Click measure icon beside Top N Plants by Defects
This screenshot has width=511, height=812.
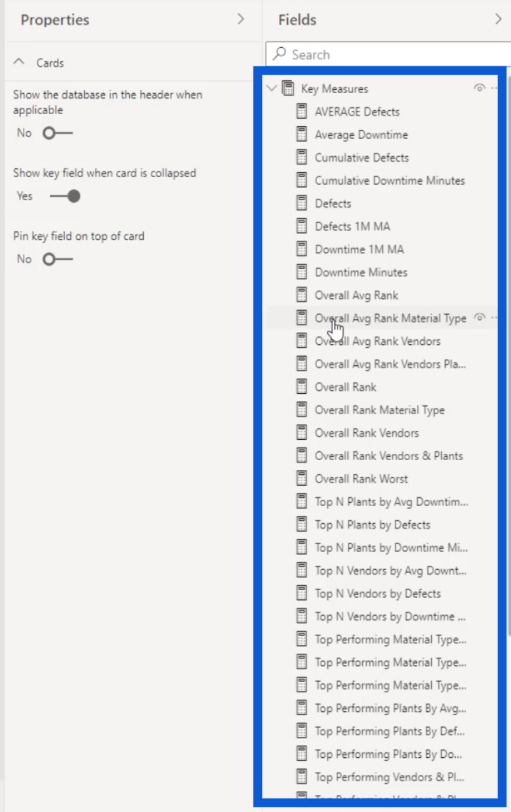[301, 524]
